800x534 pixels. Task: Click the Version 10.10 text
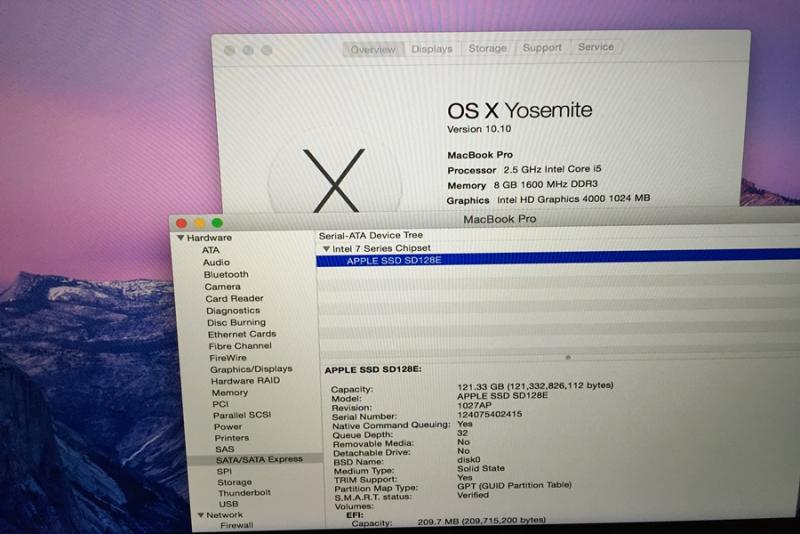click(x=479, y=129)
